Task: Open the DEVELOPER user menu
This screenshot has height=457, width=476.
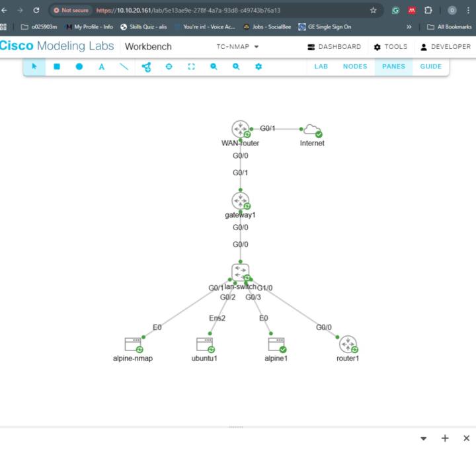Action: point(446,47)
